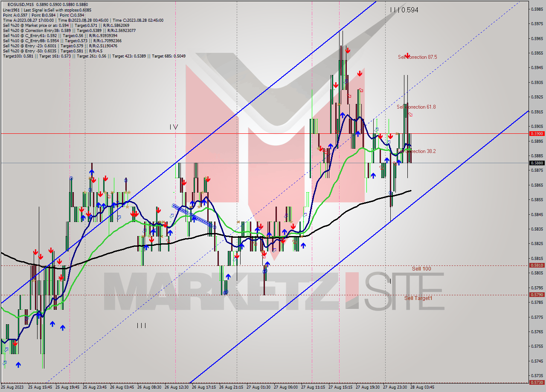Viewport: 546px width, 392px height.
Task: Click the red 0.5730 price tag
Action: coord(537,382)
